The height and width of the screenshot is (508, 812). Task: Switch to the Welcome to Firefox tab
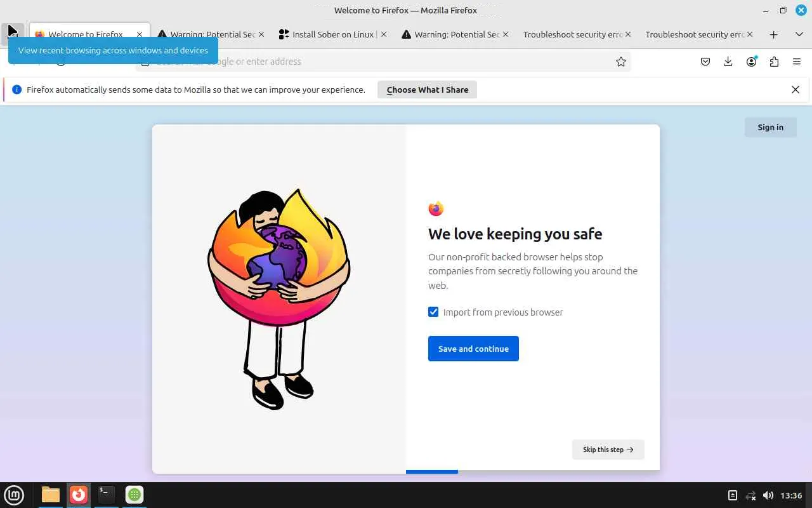pos(89,34)
